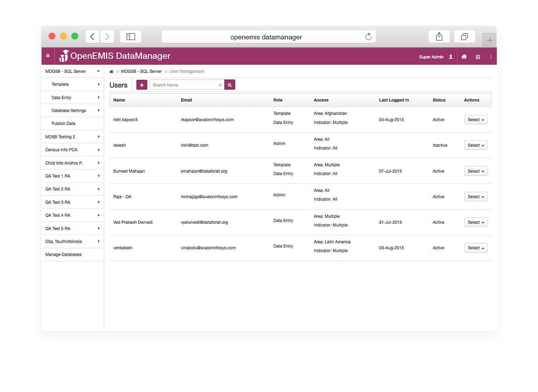Click email vpdwivedi@dataforall.org
Screen dimensions: 538x392
204,222
